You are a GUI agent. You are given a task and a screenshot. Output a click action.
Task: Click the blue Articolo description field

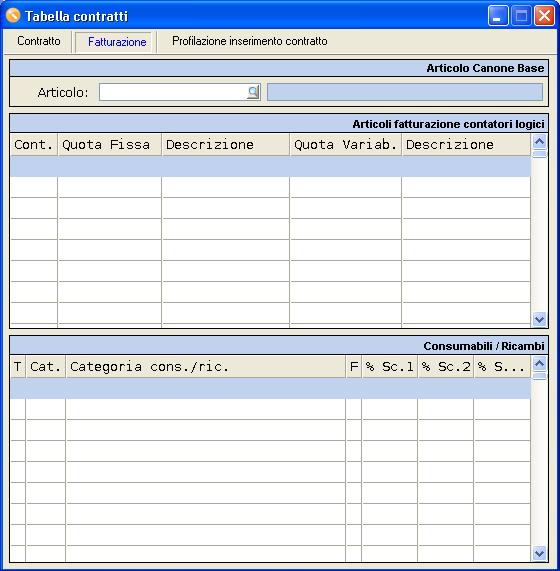click(405, 92)
